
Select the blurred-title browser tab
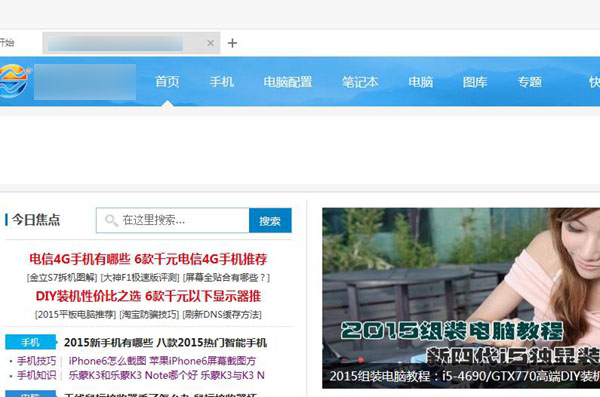click(131, 43)
